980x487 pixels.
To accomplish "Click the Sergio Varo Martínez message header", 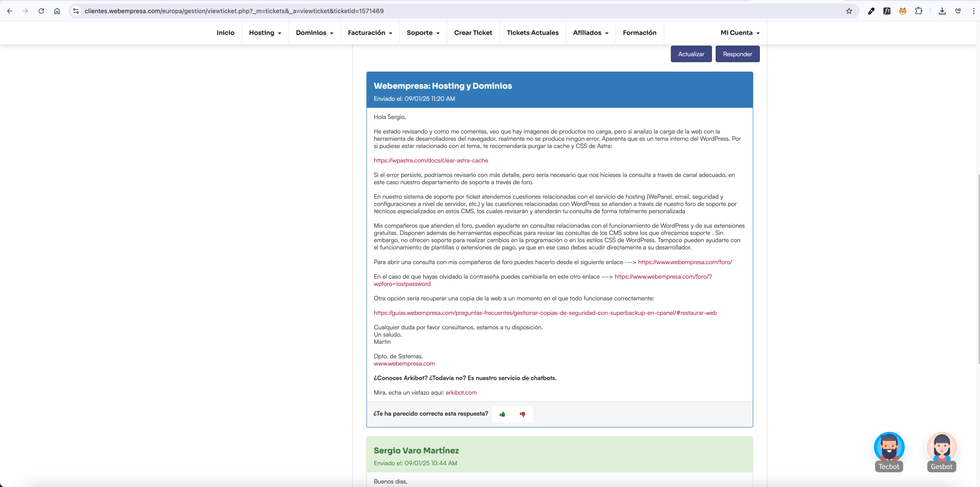I will pos(416,450).
